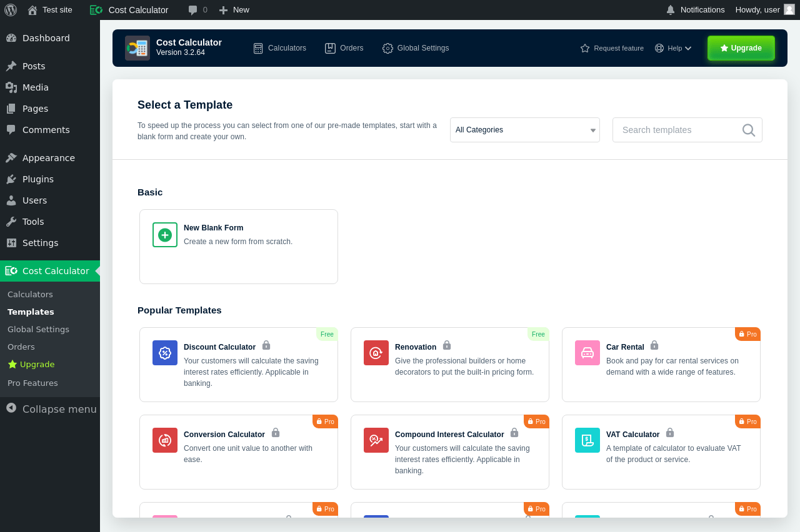Screen dimensions: 800x532
Task: Click the Pro badge on VAT Calculator
Action: 747,421
